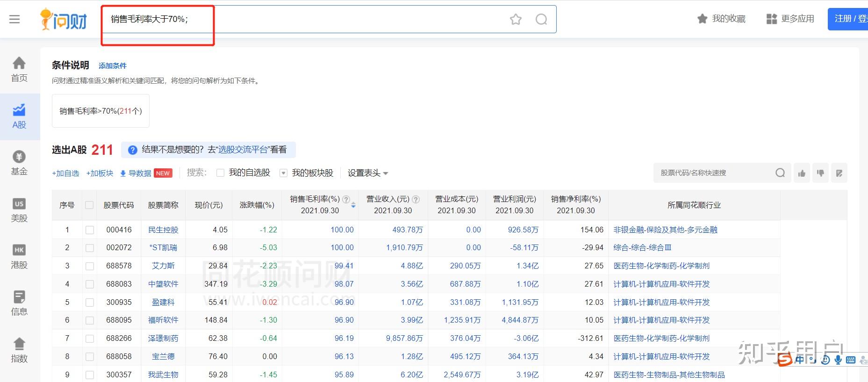Expand 设置表头 dropdown
The height and width of the screenshot is (382, 868).
pos(368,173)
